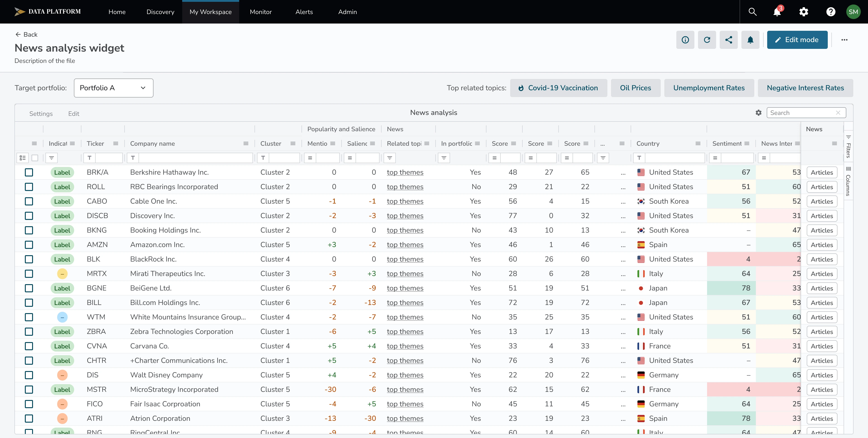Open top themes link for Discovery Inc.
This screenshot has width=868, height=438.
(x=405, y=216)
